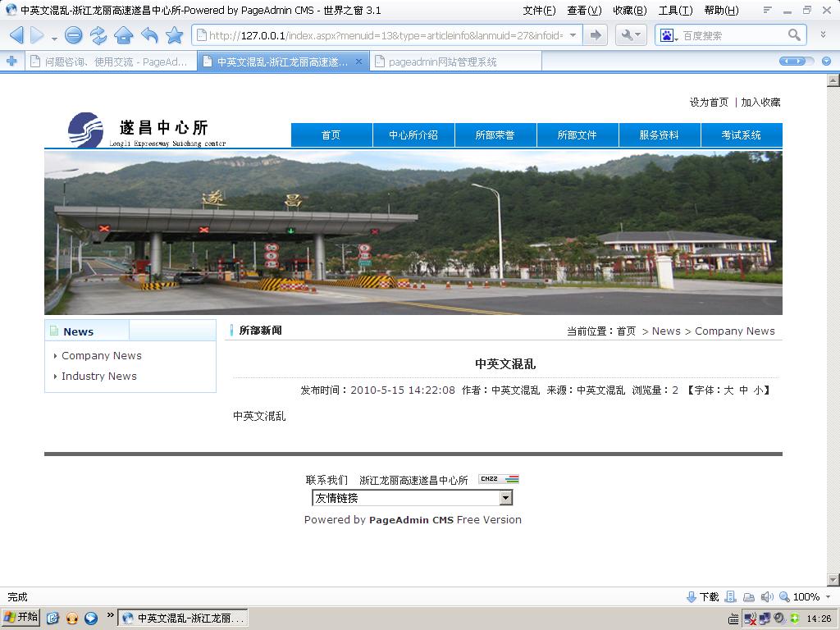Toggle the status bar sound speaker icon
Viewport: 840px width, 630px height.
pyautogui.click(x=767, y=597)
